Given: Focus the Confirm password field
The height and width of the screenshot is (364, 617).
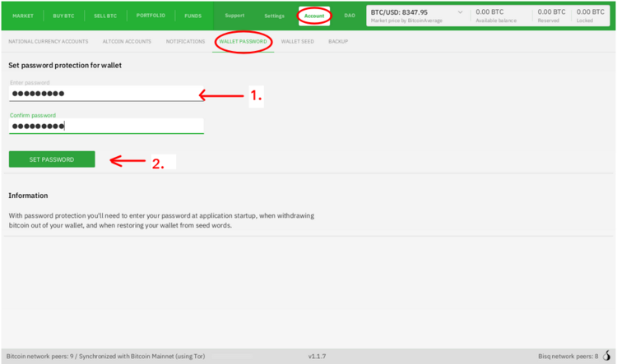Looking at the screenshot, I should click(x=105, y=126).
